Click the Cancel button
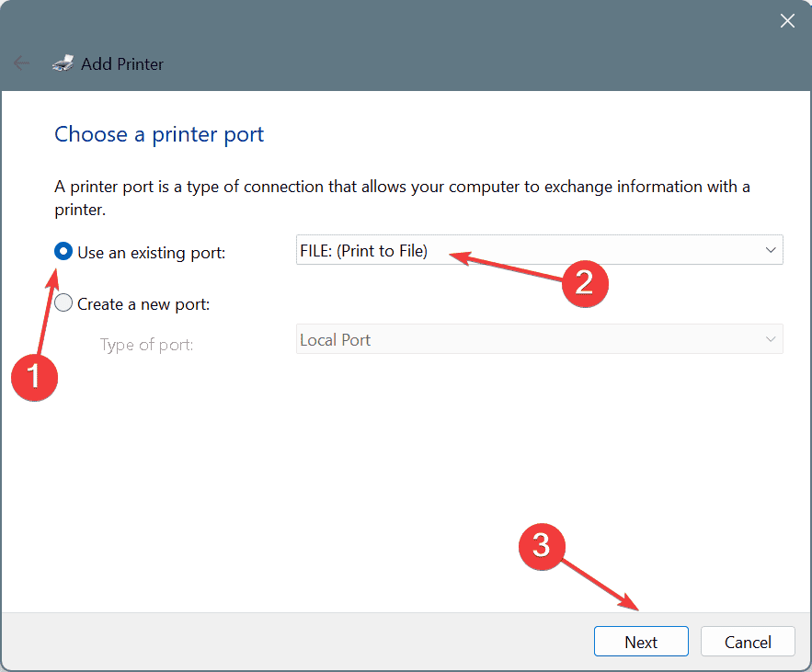This screenshot has width=812, height=672. [748, 642]
